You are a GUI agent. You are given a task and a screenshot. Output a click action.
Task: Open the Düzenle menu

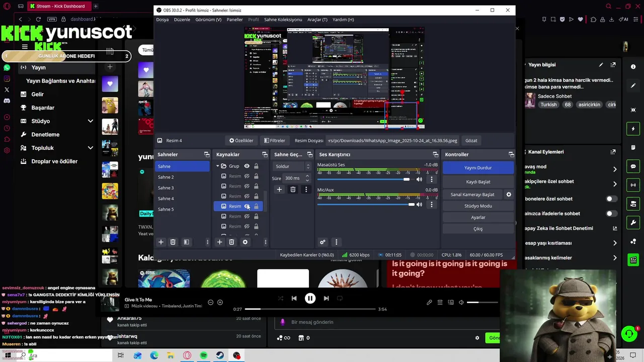(182, 20)
